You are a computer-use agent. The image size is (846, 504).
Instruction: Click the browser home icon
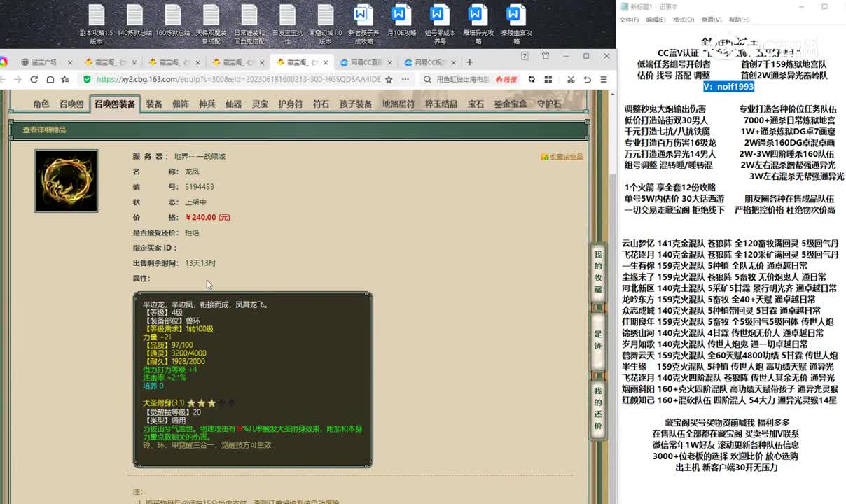49,80
